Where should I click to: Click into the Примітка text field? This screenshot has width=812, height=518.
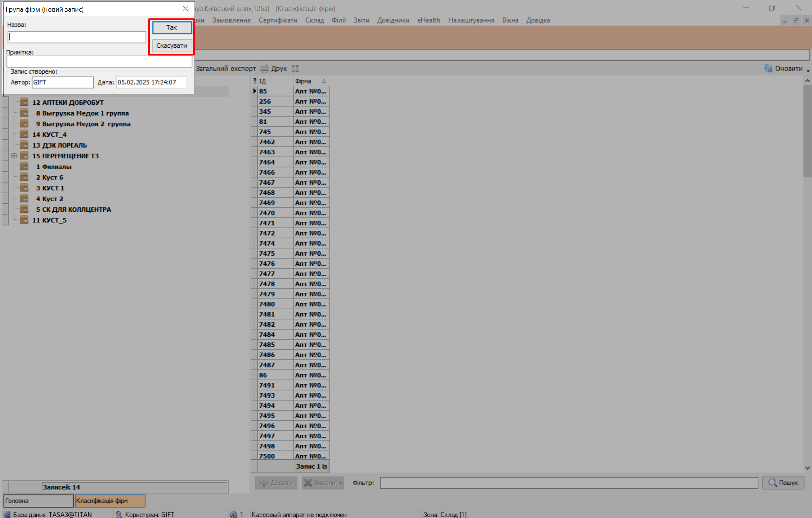coord(99,62)
